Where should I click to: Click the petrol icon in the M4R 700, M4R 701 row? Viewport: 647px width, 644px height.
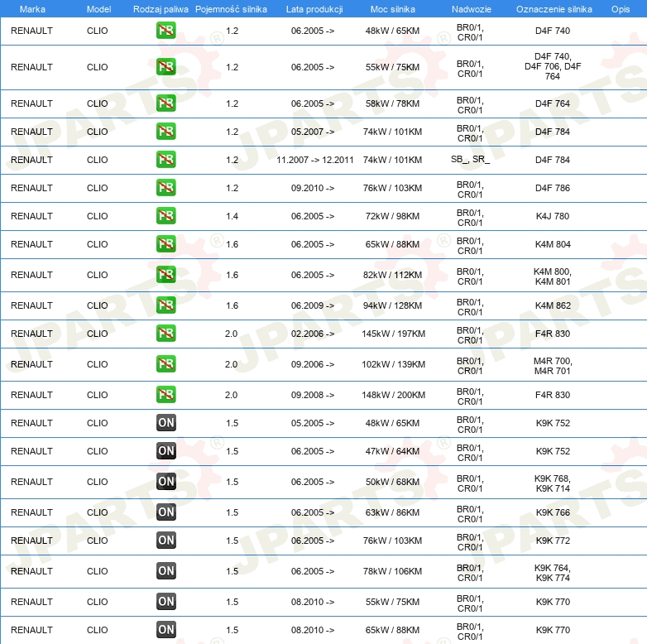tap(166, 364)
